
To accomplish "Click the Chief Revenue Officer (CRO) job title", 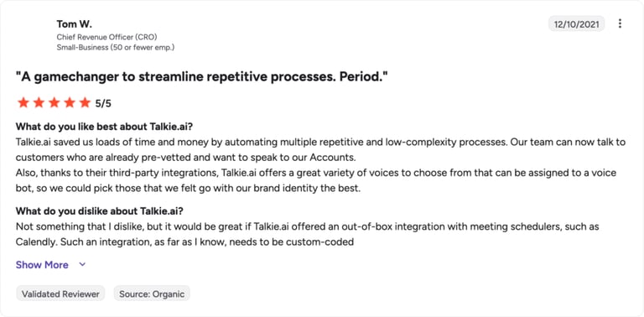I will coord(106,37).
